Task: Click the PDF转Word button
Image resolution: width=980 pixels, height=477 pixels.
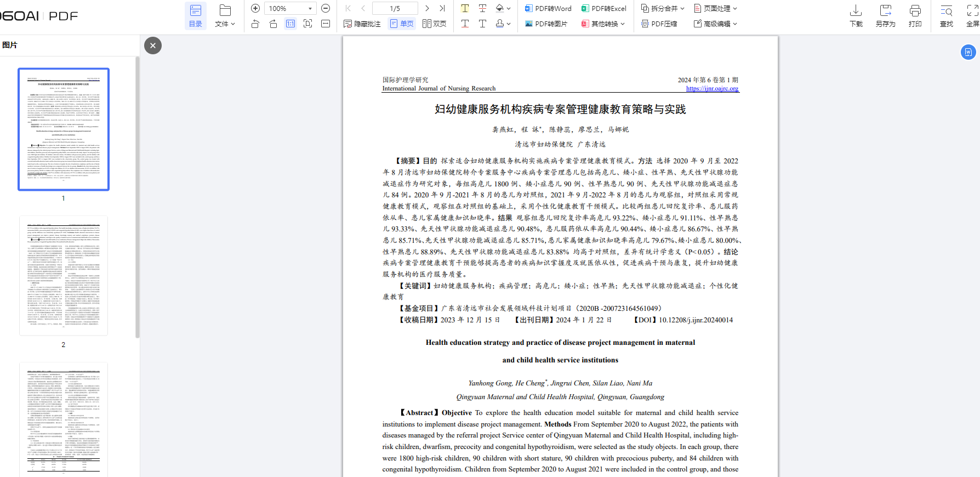Action: [548, 8]
